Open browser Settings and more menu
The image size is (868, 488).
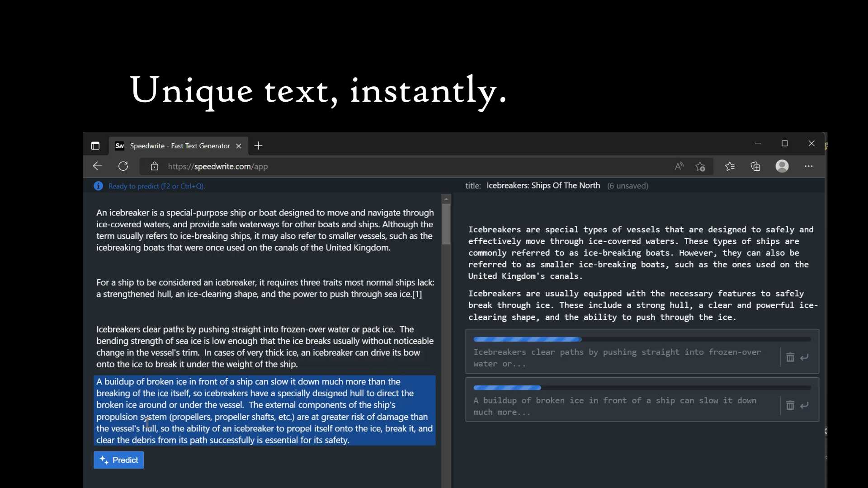(x=808, y=166)
